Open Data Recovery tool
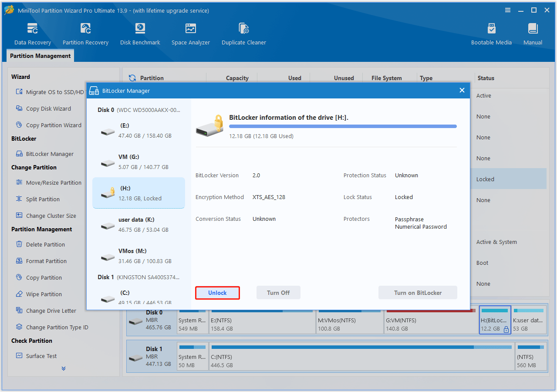Image resolution: width=557 pixels, height=392 pixels. click(33, 34)
